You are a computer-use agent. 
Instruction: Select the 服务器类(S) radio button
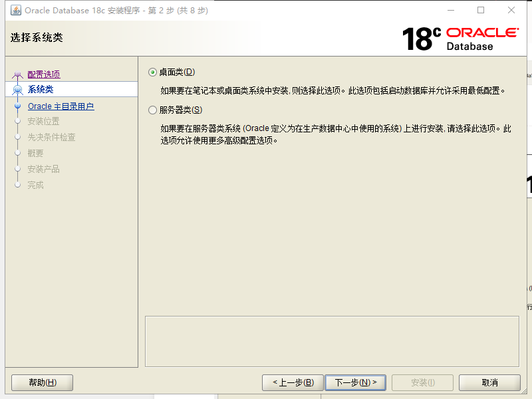point(152,110)
